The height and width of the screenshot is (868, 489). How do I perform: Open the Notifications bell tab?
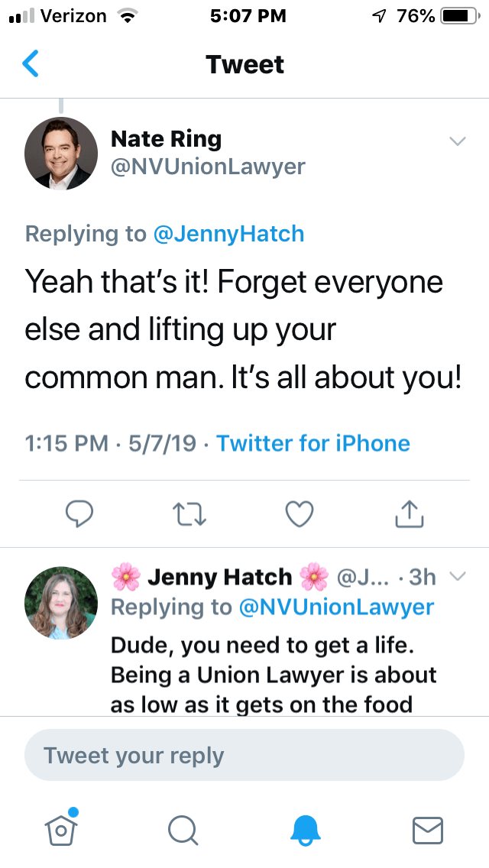click(x=306, y=829)
